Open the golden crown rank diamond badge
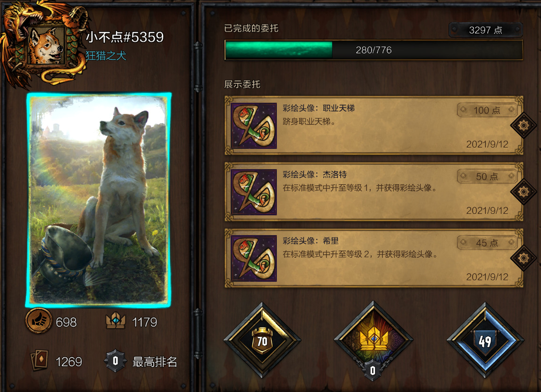Screen dimensions: 541x392 click(x=373, y=340)
